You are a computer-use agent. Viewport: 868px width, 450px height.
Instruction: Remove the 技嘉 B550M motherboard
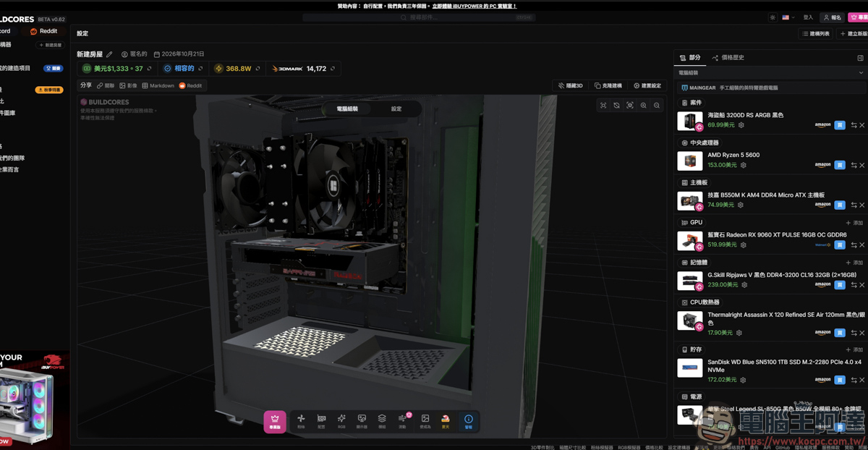click(x=862, y=205)
